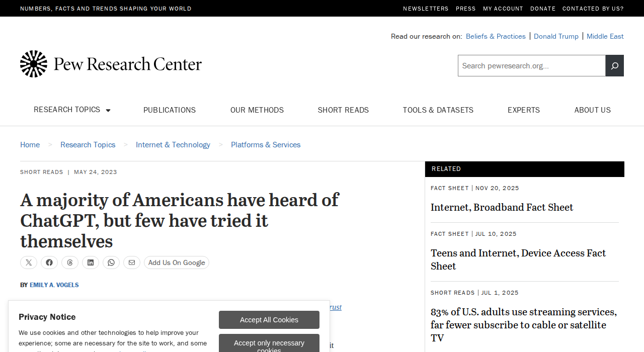Share article by email icon

click(132, 262)
